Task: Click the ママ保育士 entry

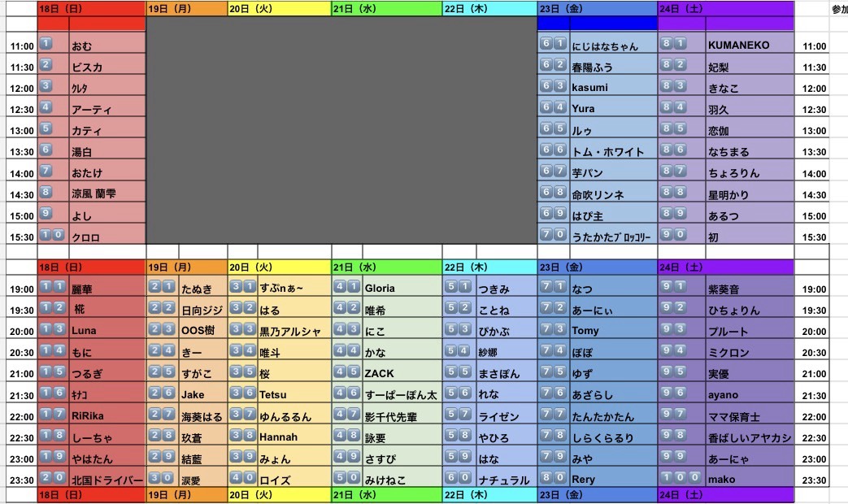Action: (750, 414)
